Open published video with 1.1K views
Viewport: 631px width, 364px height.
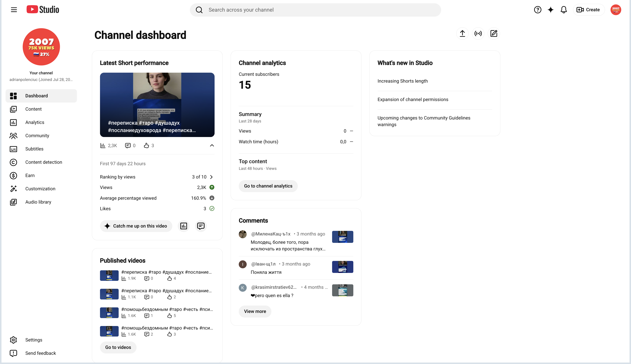(x=157, y=294)
